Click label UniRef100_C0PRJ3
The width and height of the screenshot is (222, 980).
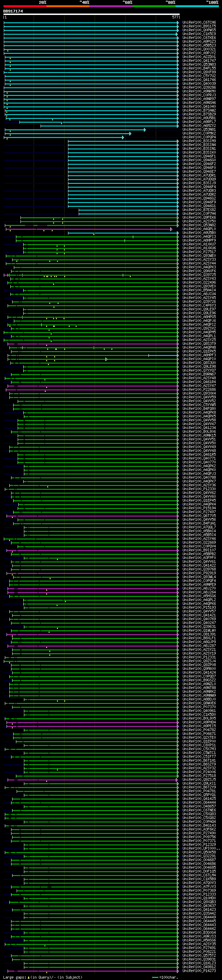point(199,95)
